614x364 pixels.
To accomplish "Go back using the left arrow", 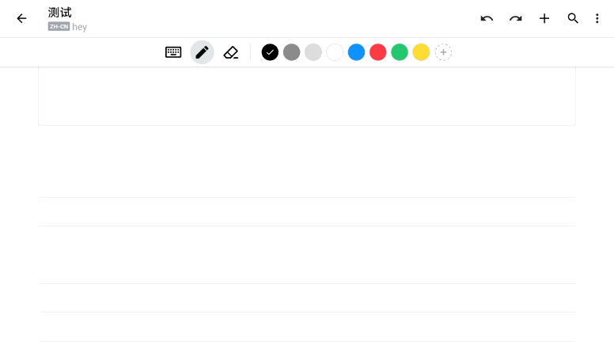I will [x=21, y=18].
